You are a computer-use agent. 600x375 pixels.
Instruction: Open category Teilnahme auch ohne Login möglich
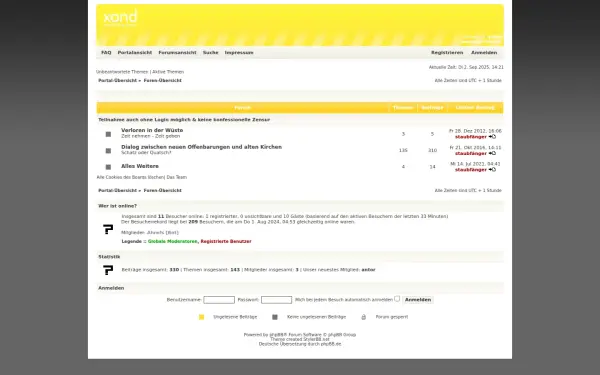click(184, 120)
